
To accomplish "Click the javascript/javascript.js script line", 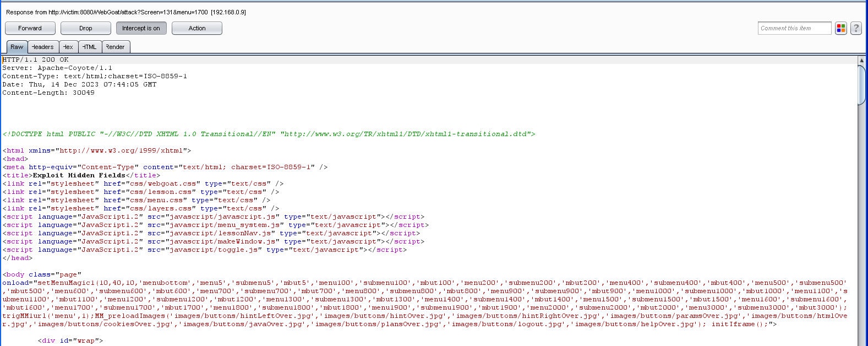I will (214, 217).
